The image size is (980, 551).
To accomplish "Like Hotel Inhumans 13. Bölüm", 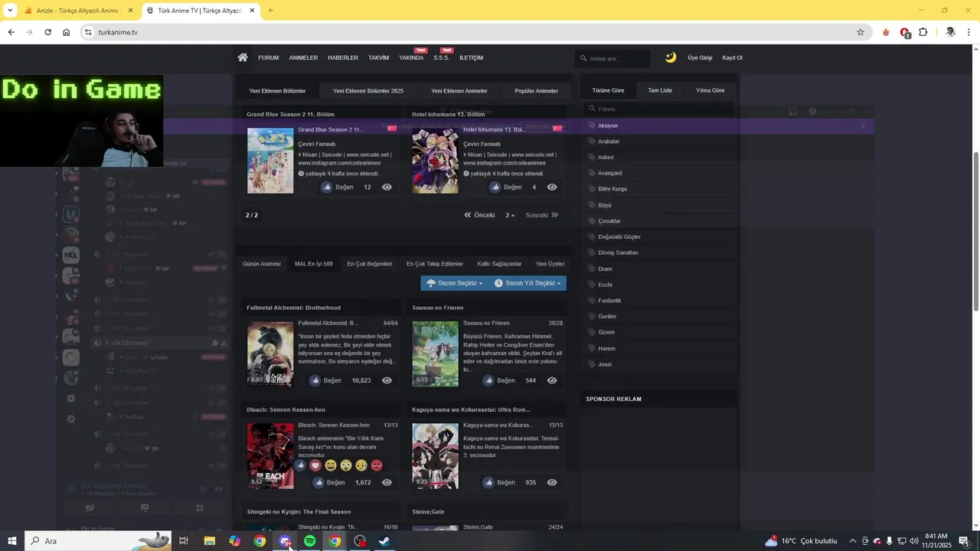I will (x=505, y=187).
